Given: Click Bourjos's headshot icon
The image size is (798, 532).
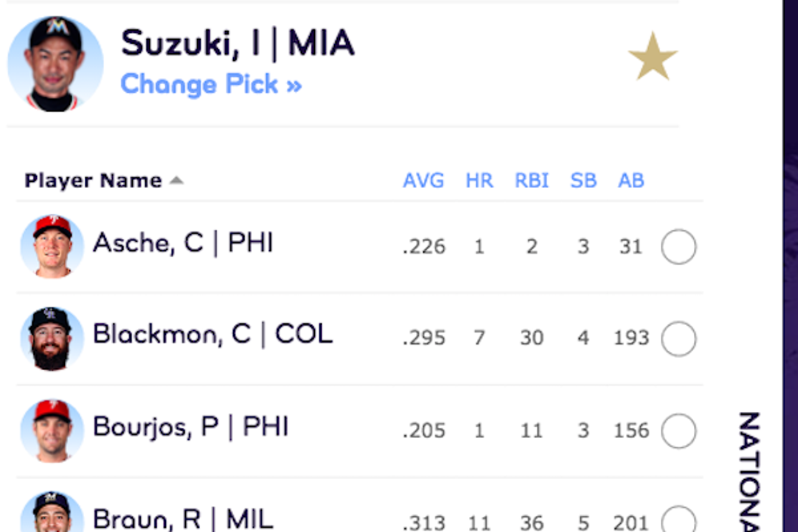Looking at the screenshot, I should (52, 430).
